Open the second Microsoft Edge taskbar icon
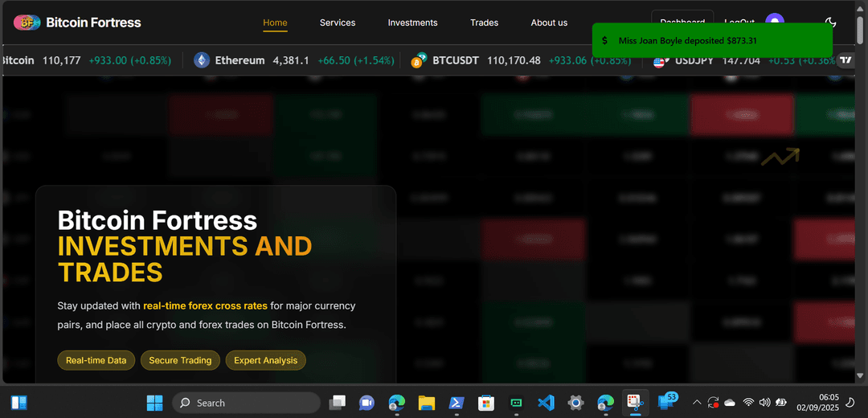The image size is (868, 418). coord(606,403)
